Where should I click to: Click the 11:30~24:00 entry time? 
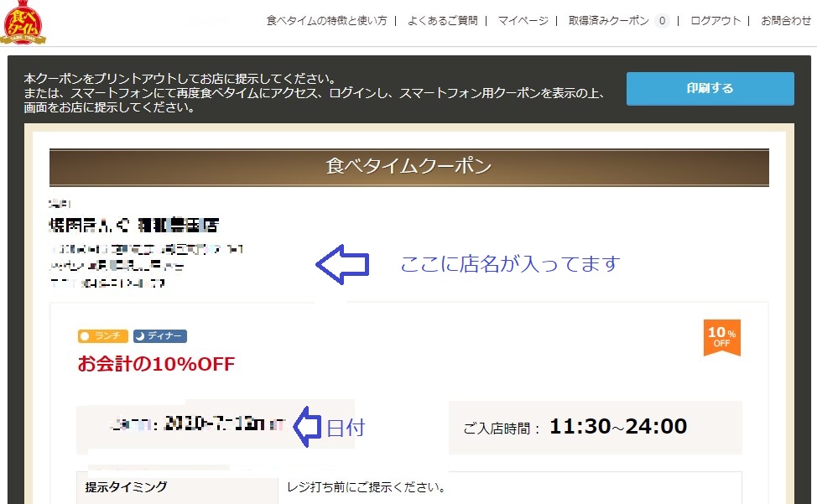[x=618, y=426]
